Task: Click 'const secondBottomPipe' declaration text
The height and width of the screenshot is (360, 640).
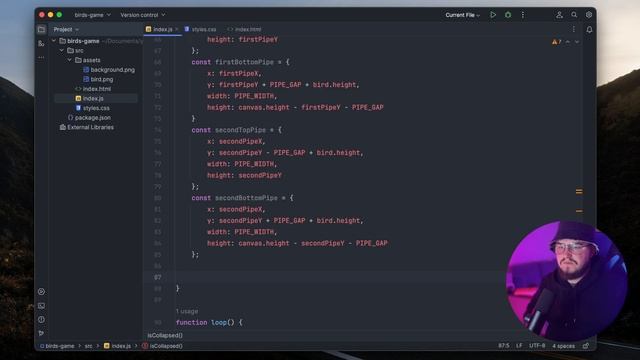Action: tap(234, 198)
